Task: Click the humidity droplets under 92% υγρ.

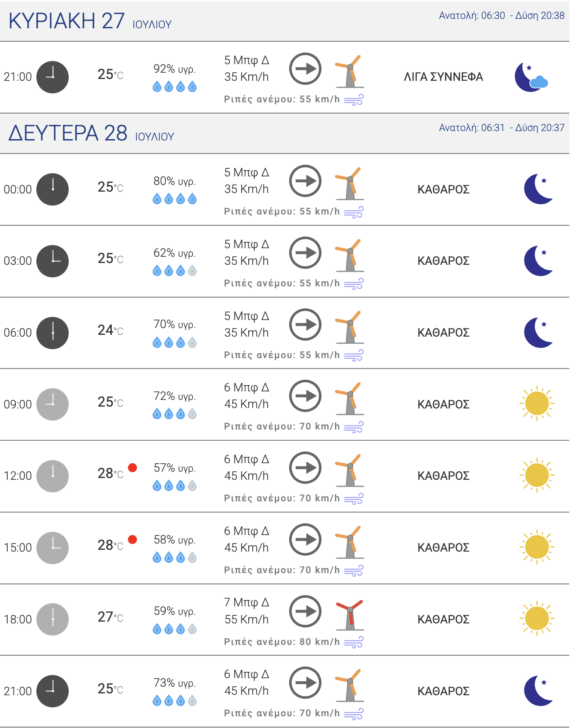Action: pyautogui.click(x=175, y=87)
